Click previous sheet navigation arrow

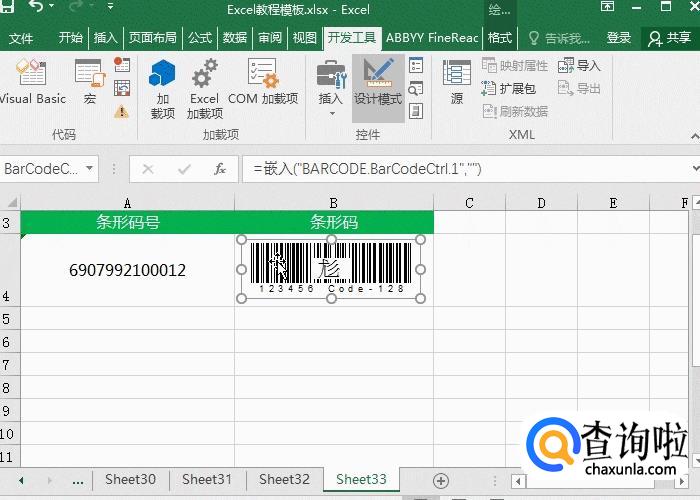[x=21, y=481]
